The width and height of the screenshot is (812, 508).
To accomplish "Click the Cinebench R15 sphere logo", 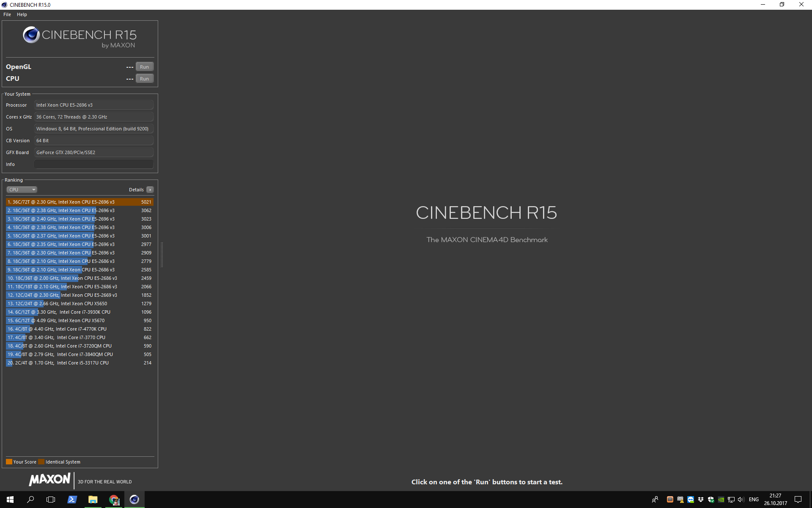I will click(x=31, y=35).
